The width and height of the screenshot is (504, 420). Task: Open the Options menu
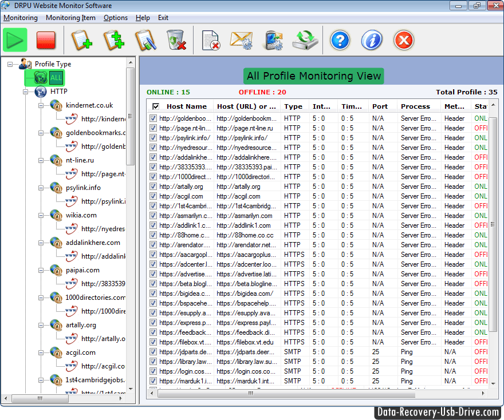coord(116,18)
